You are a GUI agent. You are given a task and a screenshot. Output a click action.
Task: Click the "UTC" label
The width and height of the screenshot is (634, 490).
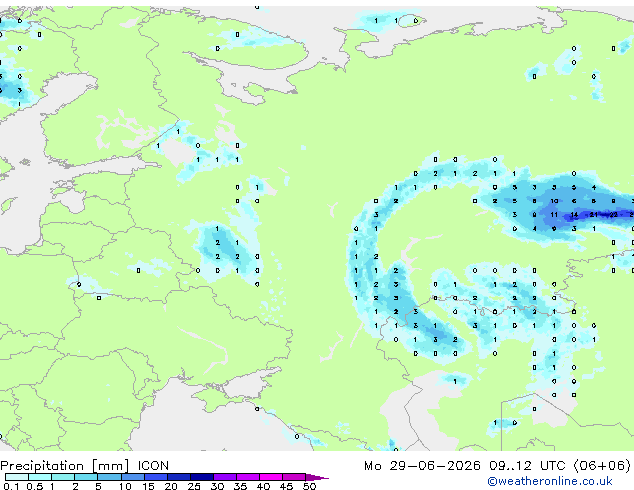[x=552, y=466]
